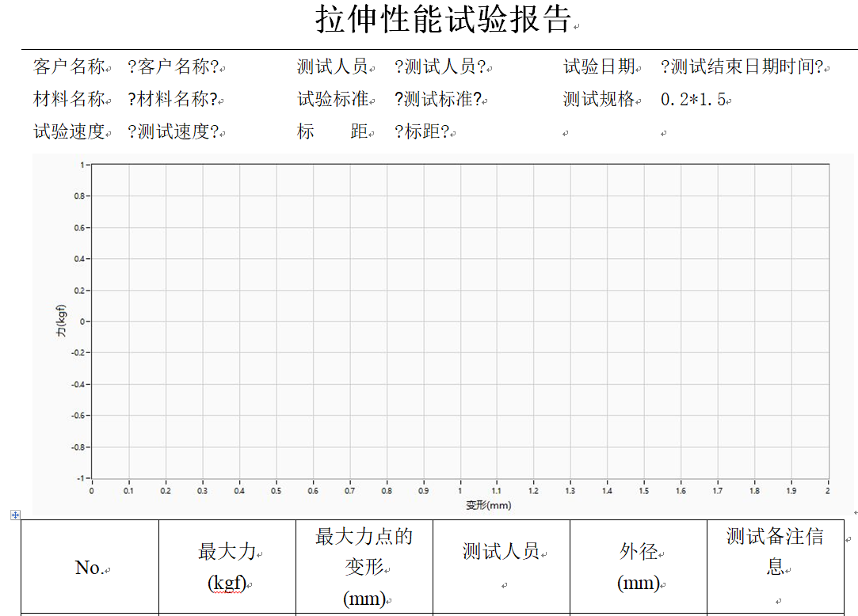Click the 试验日期 label text
The width and height of the screenshot is (858, 616).
[599, 67]
